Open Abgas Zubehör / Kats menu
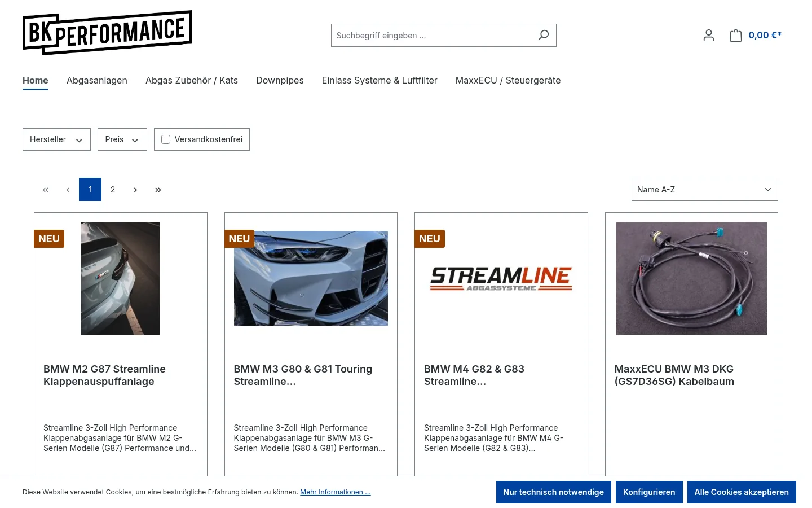 click(x=192, y=80)
